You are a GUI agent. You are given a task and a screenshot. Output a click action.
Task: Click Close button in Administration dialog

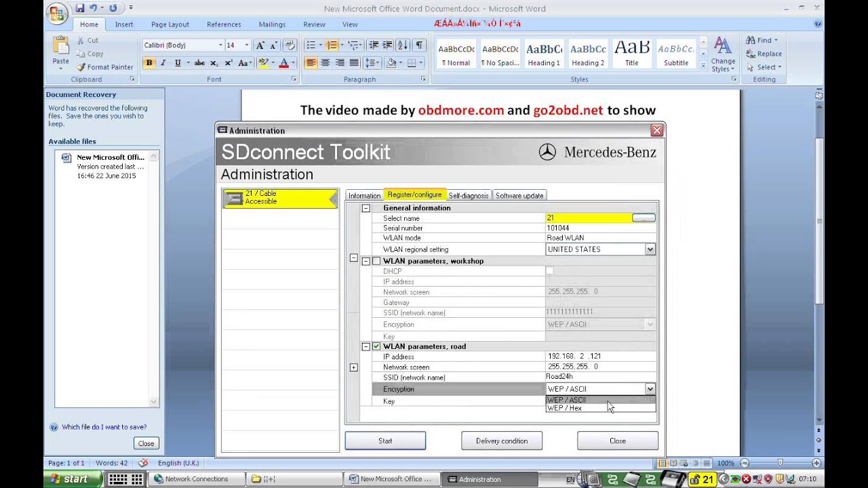coord(618,441)
